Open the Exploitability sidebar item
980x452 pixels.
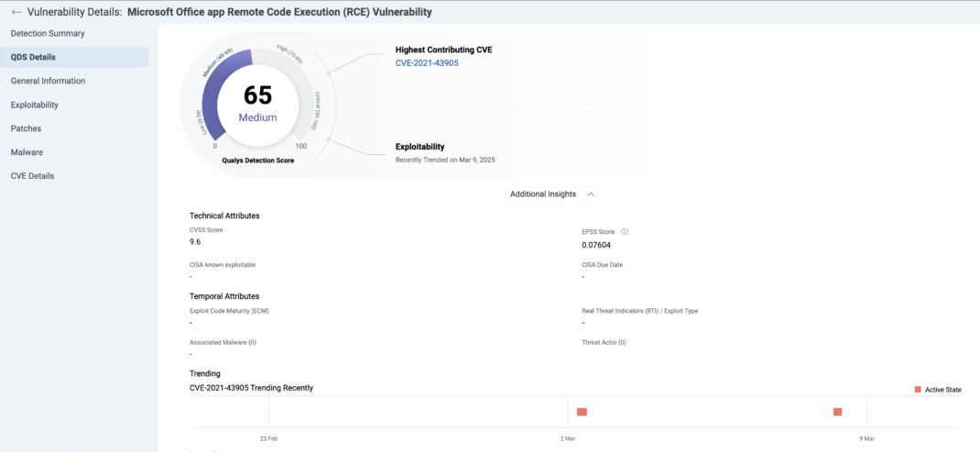(x=35, y=105)
